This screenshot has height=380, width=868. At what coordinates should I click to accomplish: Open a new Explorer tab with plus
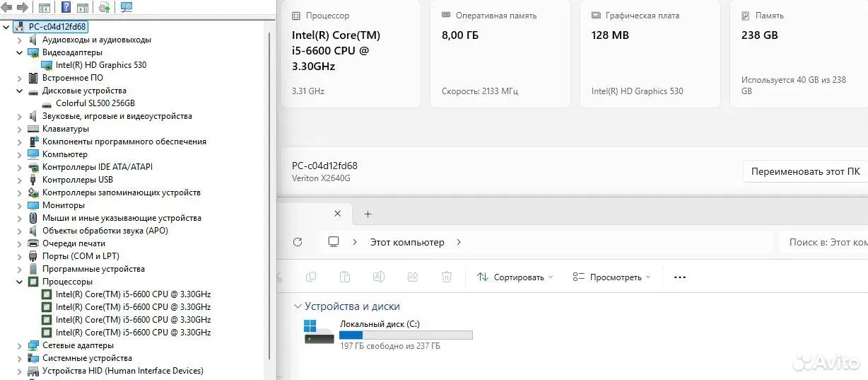(368, 214)
